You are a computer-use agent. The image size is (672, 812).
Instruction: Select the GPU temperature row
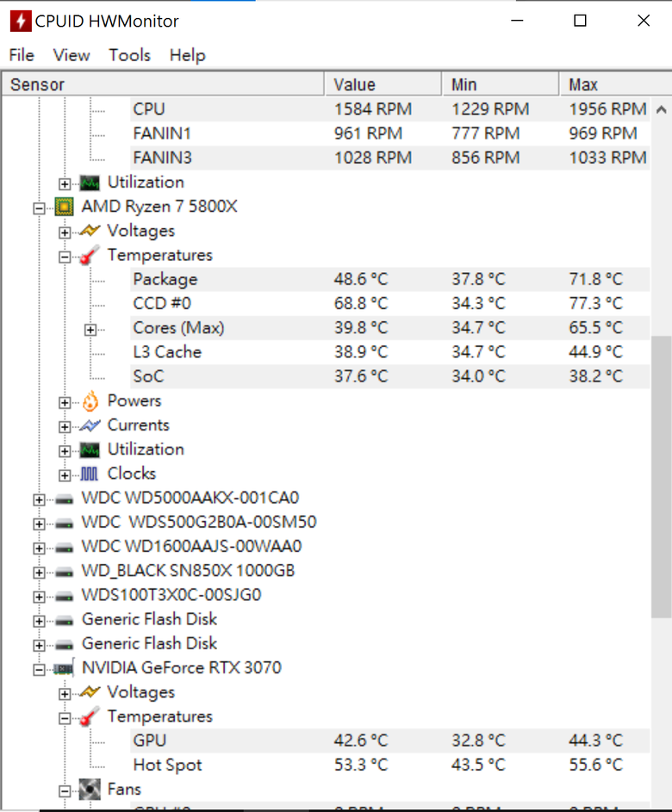[x=389, y=741]
